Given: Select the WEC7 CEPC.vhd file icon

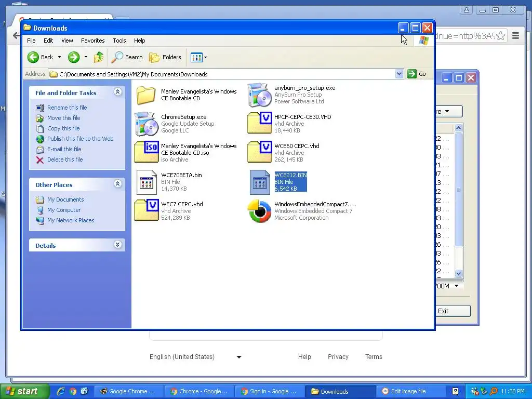Looking at the screenshot, I should point(146,210).
